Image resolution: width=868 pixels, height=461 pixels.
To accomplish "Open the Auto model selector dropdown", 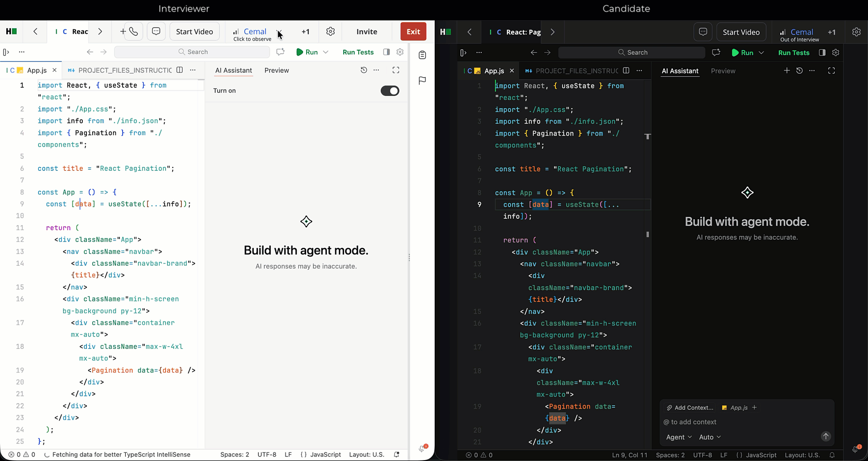I will coord(709,437).
